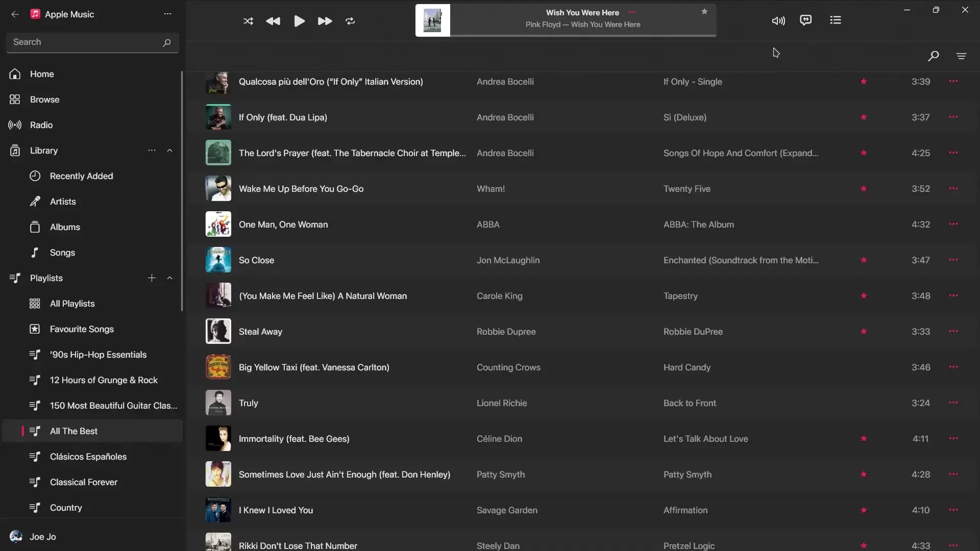Open the Apple Music options menu
The height and width of the screenshot is (551, 980).
[x=168, y=14]
